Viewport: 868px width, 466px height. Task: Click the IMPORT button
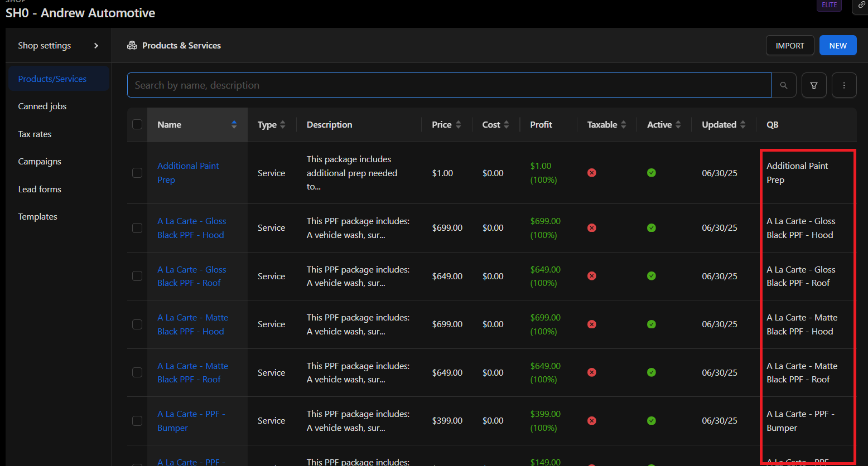coord(790,46)
